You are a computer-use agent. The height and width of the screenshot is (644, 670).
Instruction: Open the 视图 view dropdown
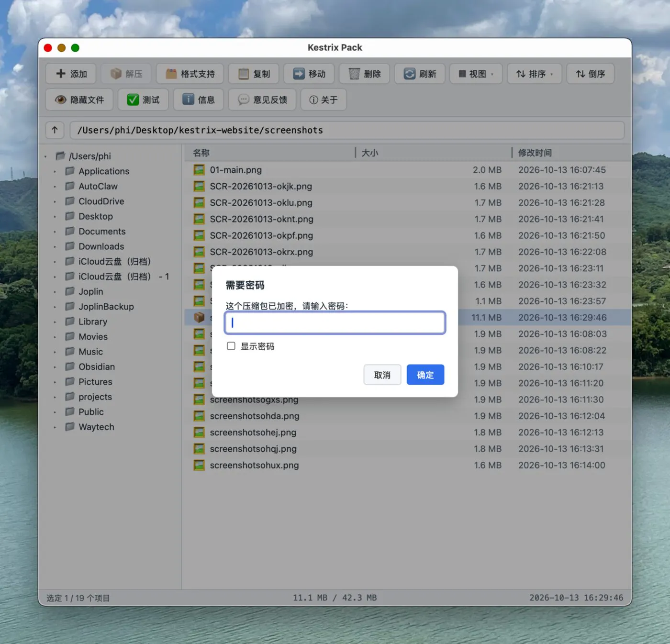[476, 74]
